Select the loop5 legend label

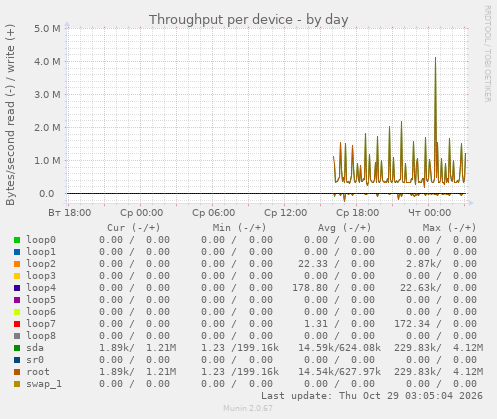tap(41, 300)
